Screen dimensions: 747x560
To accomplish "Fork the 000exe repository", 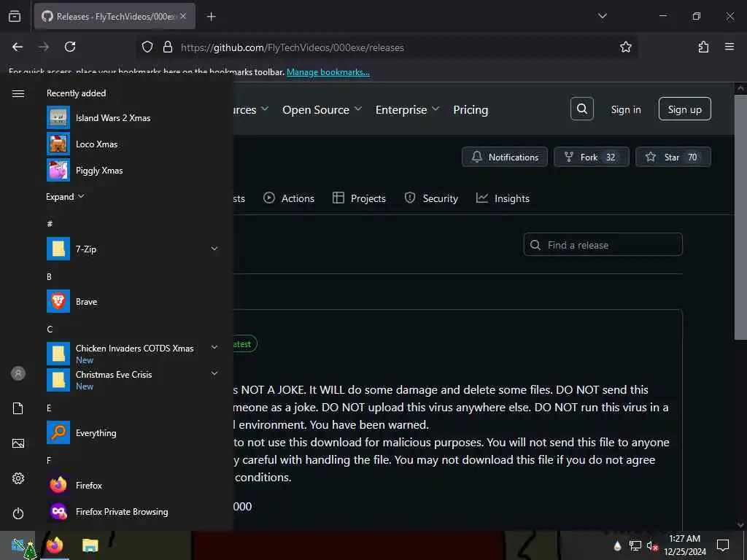I will click(x=591, y=157).
